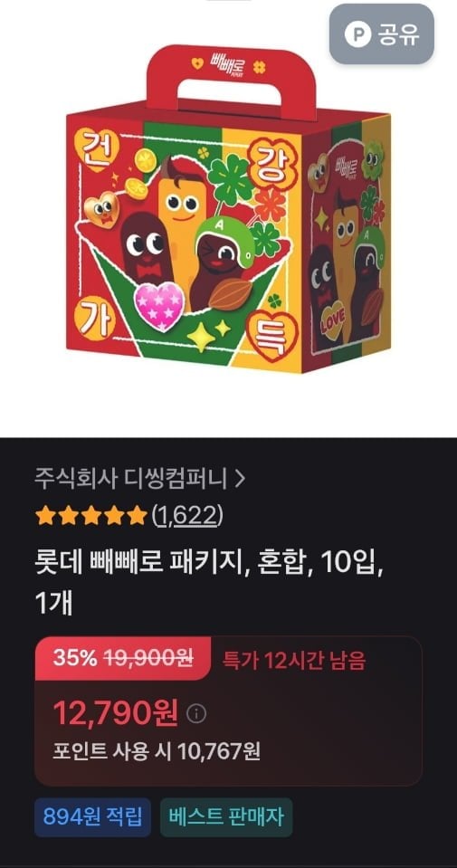The width and height of the screenshot is (457, 868).
Task: Tap the 베스트 판매자 badge
Action: [226, 817]
